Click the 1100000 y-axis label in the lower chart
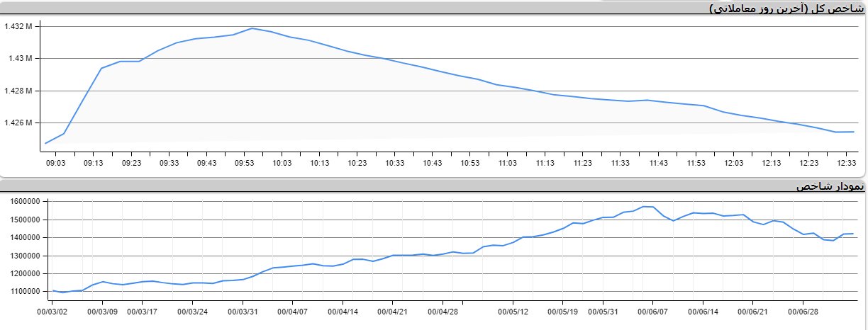Screen dimensions: 868x330 [23, 292]
